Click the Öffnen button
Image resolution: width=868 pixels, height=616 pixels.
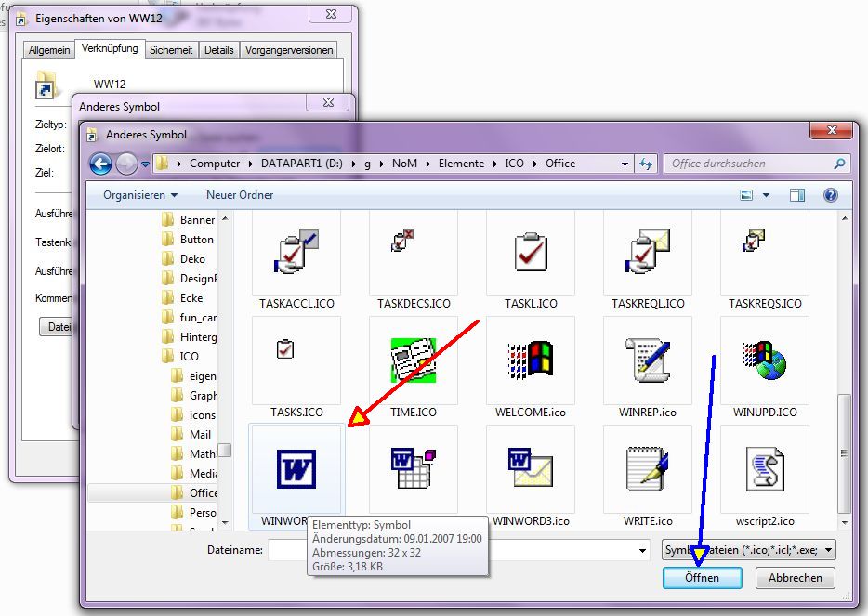tap(702, 578)
